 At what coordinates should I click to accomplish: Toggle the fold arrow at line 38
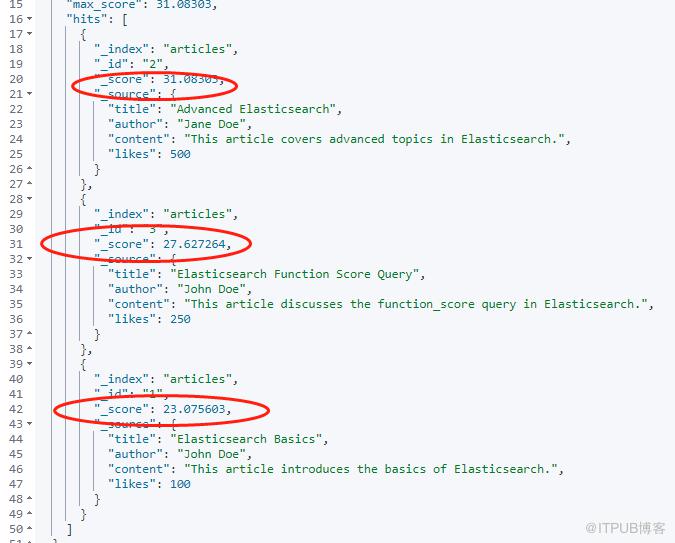(29, 348)
